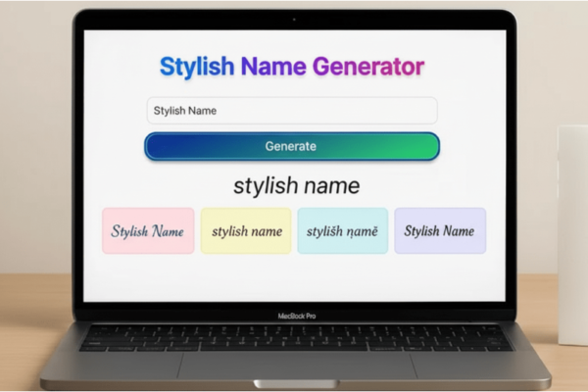The image size is (588, 392).
Task: Pick the teal accented stylish name card
Action: (342, 231)
